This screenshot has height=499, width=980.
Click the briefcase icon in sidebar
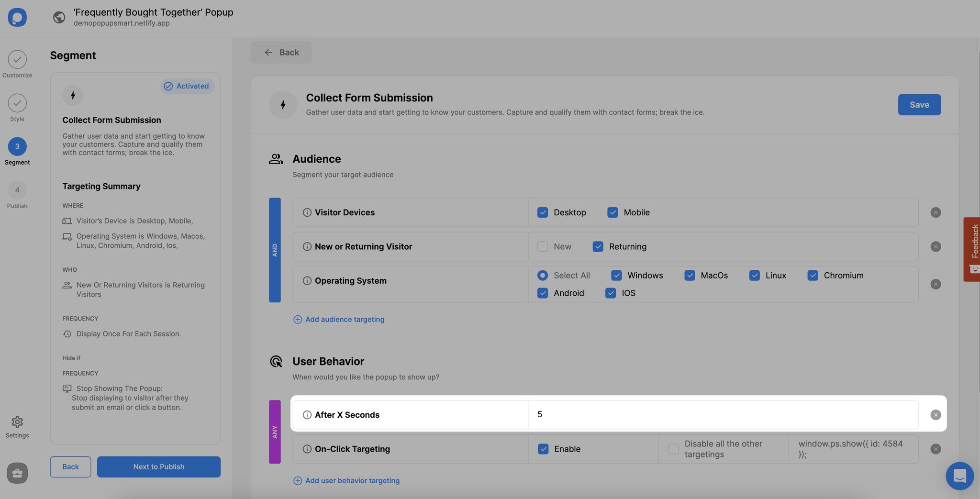(x=17, y=473)
